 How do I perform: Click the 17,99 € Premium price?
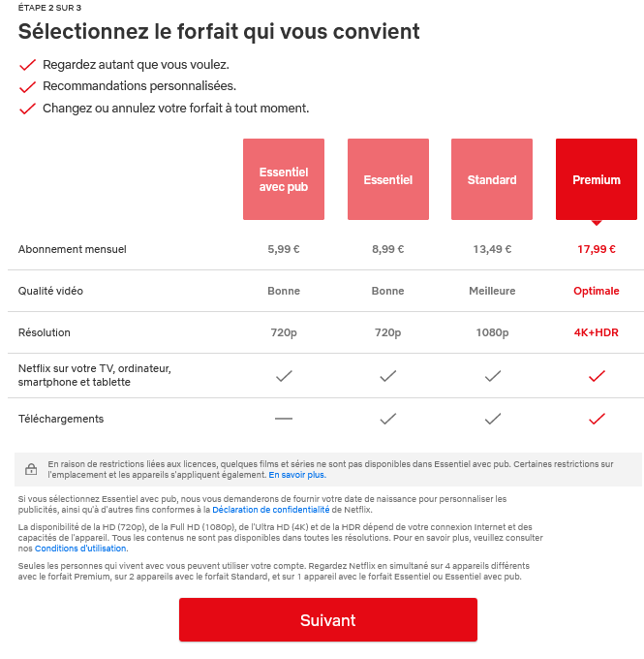(597, 249)
